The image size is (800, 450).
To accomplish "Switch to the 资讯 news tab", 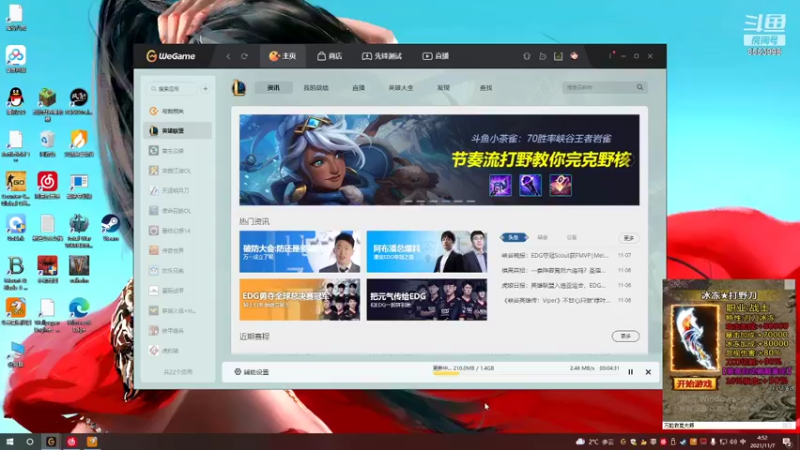I will (x=273, y=88).
